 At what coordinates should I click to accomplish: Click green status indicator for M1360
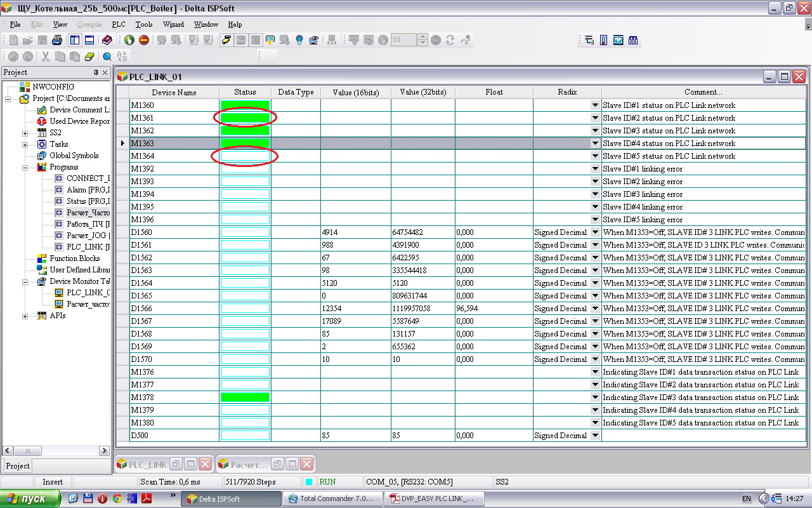(245, 105)
